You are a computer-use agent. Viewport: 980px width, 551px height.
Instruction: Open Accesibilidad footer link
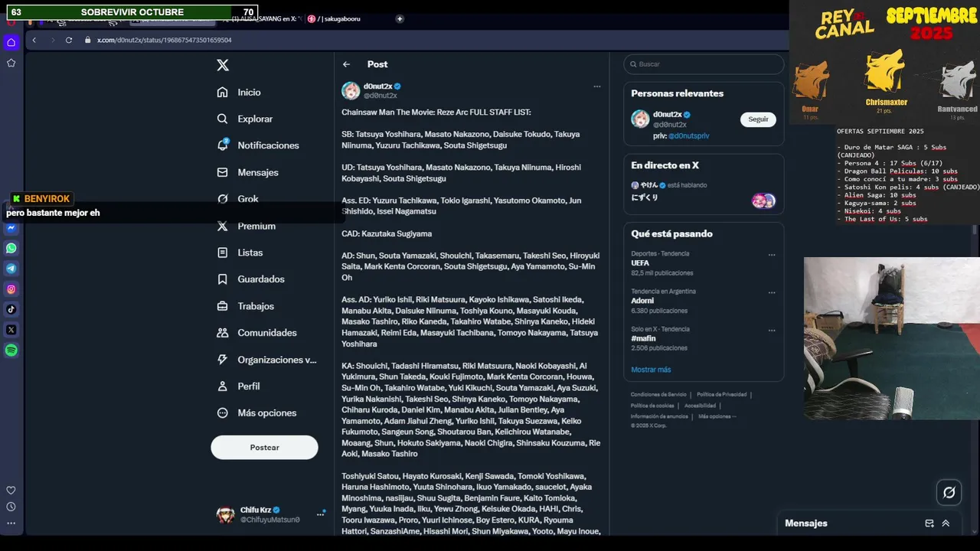(x=700, y=406)
